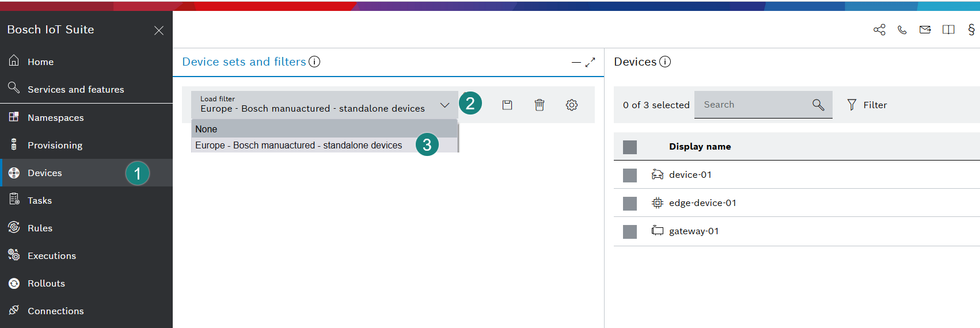This screenshot has height=328, width=980.
Task: Save the current device filter
Action: (507, 105)
